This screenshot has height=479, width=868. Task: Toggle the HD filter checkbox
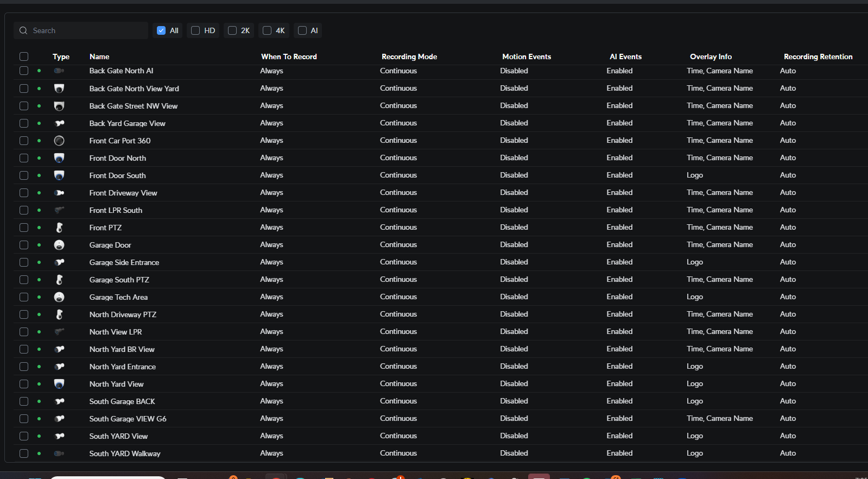[x=195, y=30]
